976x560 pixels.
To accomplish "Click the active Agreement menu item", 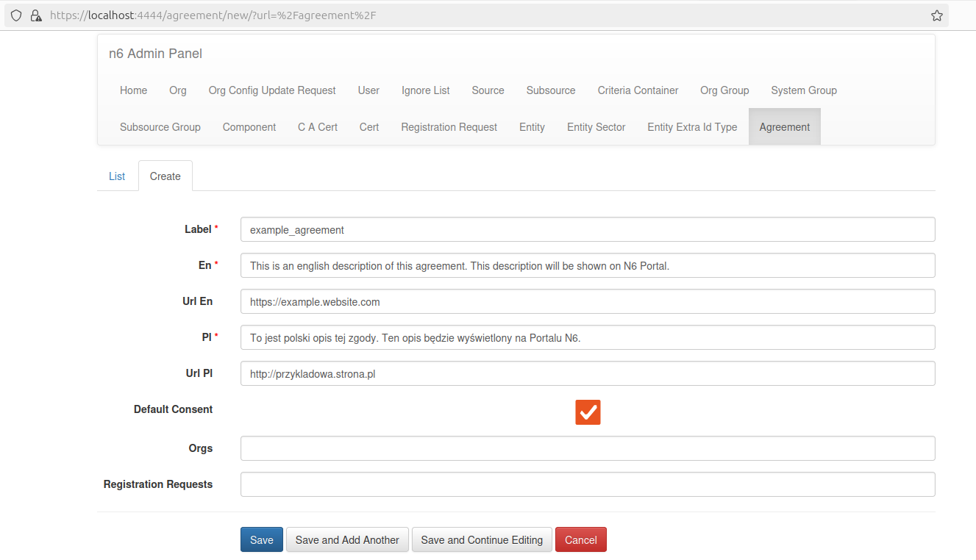I will pyautogui.click(x=785, y=127).
